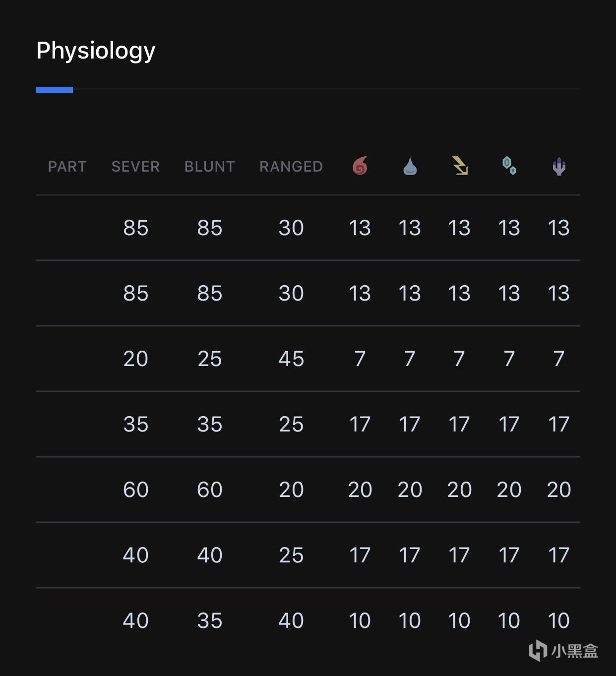
Task: Click the dragon element icon
Action: click(x=559, y=166)
